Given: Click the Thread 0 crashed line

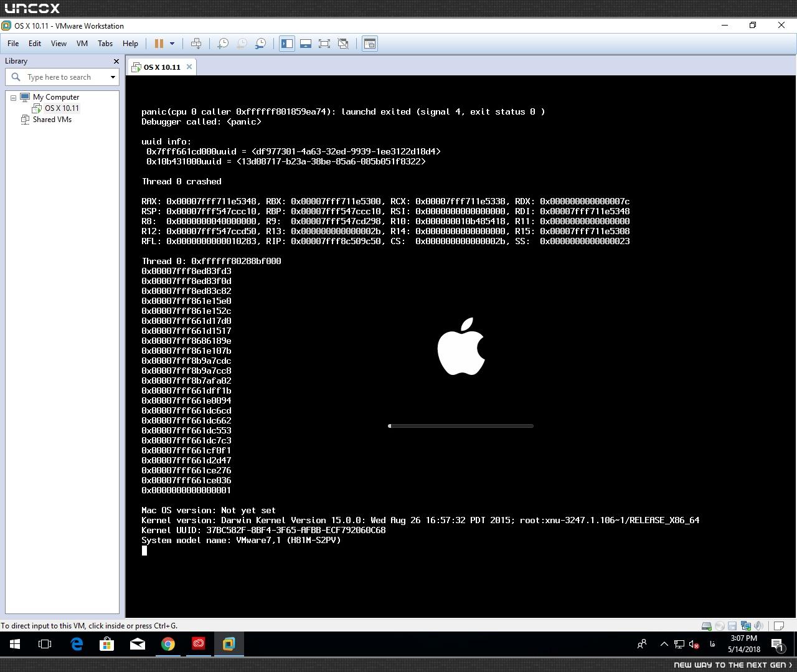Looking at the screenshot, I should (x=181, y=182).
